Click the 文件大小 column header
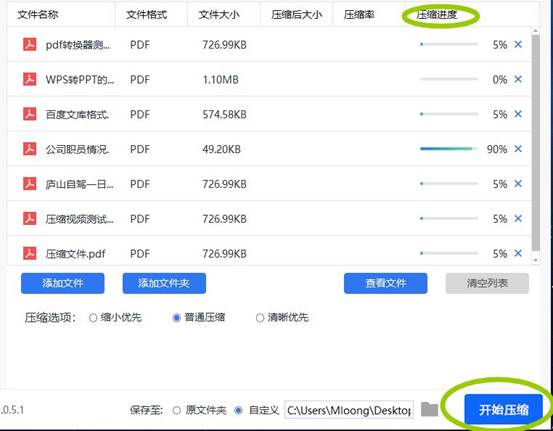Screen dimensions: 553x431 tap(219, 15)
